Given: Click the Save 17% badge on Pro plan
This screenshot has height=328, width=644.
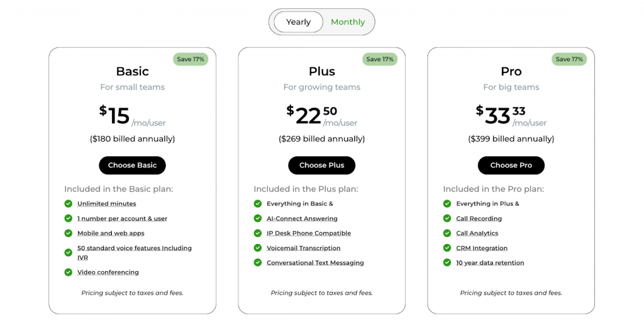Looking at the screenshot, I should pos(569,59).
